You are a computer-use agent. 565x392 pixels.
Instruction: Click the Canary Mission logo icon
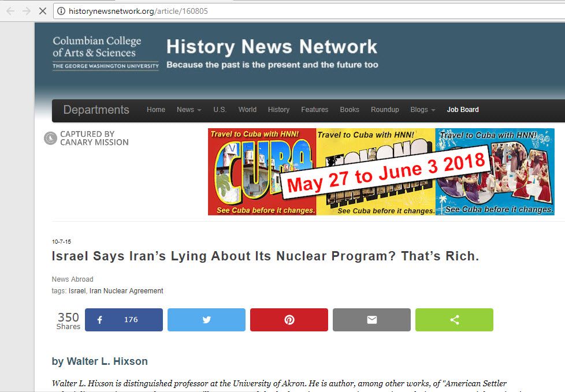(x=50, y=138)
